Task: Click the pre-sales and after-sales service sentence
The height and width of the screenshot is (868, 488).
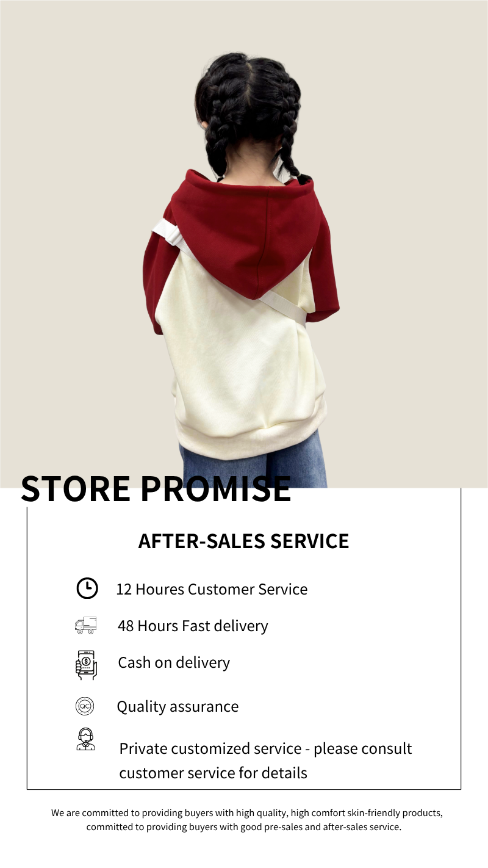Action: (243, 827)
